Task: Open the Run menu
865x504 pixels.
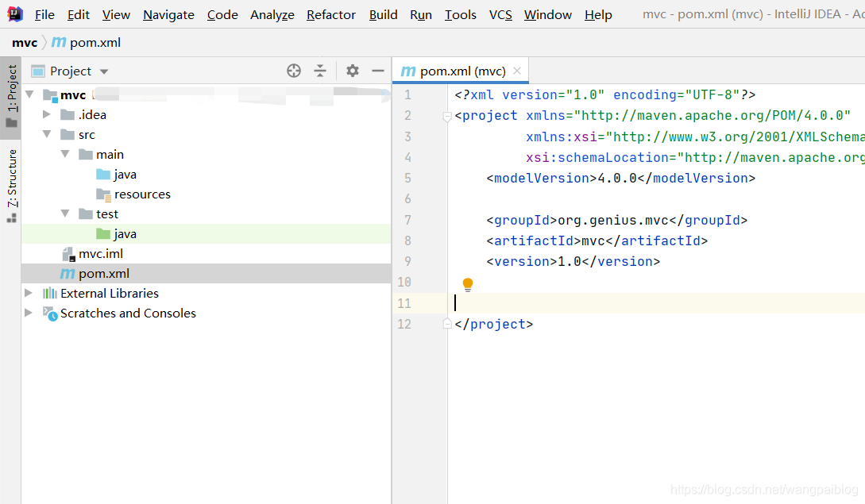Action: point(421,15)
